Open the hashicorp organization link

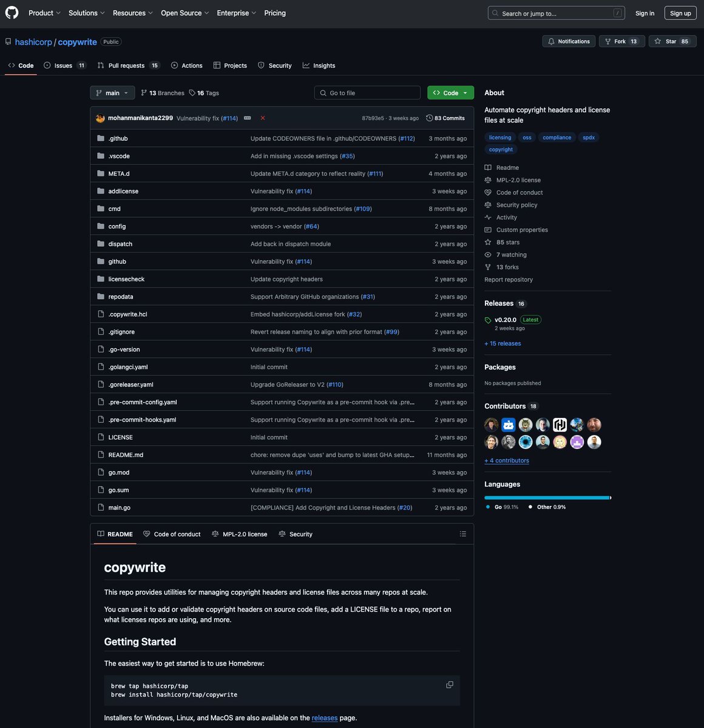click(x=33, y=42)
